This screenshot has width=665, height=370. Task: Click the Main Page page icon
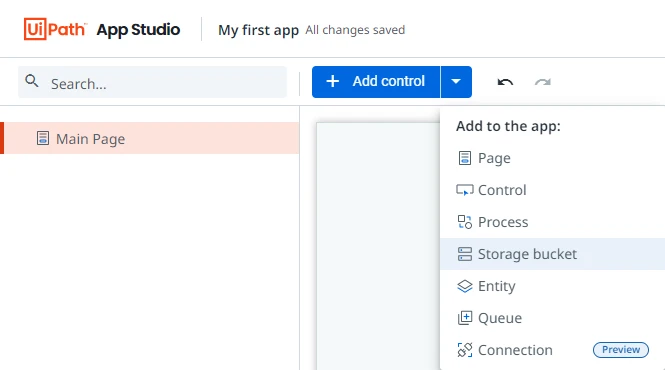coord(43,138)
